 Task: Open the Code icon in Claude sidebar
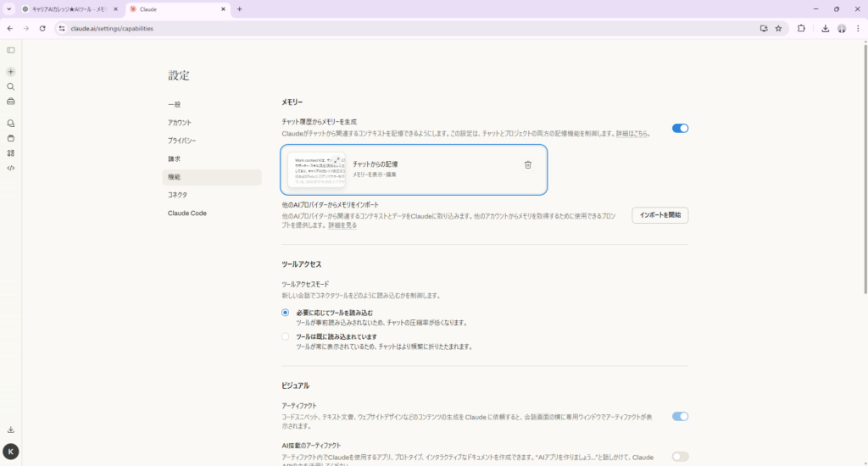pyautogui.click(x=11, y=168)
